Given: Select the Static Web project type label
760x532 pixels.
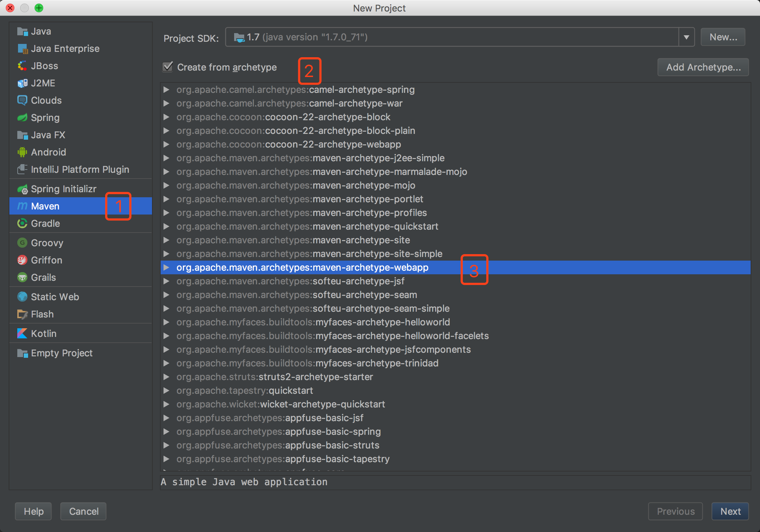Looking at the screenshot, I should point(55,297).
